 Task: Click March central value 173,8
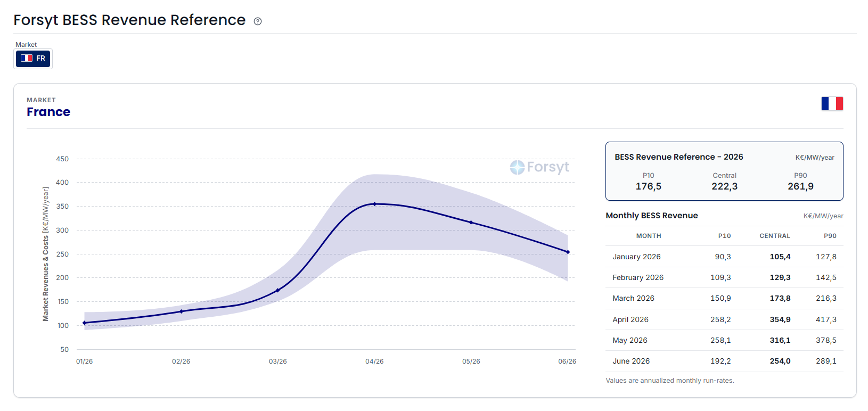780,298
